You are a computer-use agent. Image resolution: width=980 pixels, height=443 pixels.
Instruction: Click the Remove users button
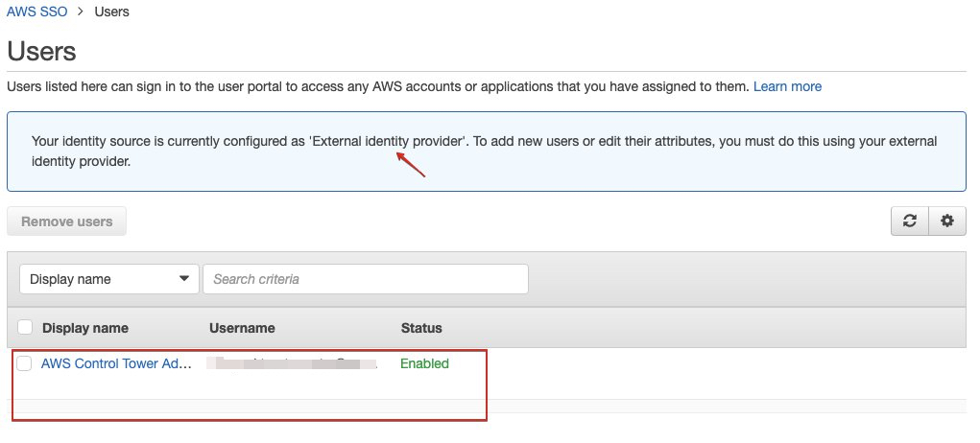[x=67, y=221]
